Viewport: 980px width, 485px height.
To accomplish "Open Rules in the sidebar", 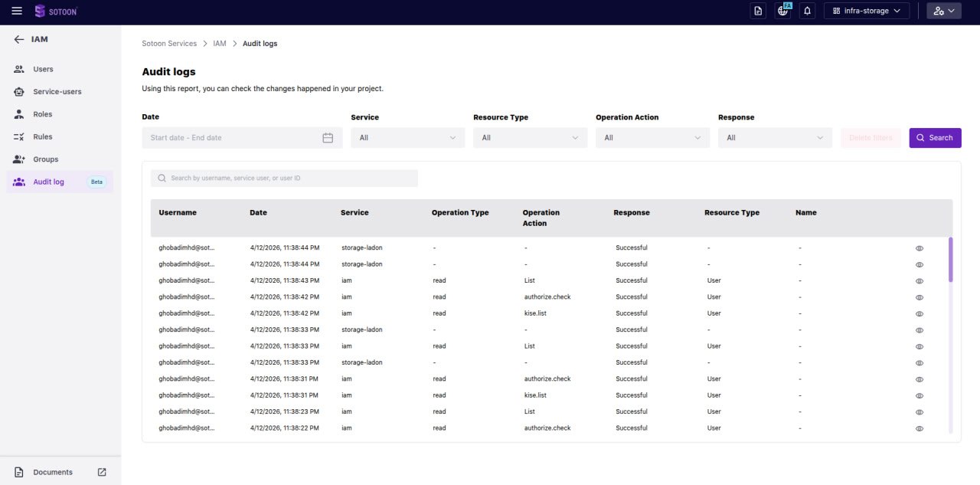I will pyautogui.click(x=60, y=136).
